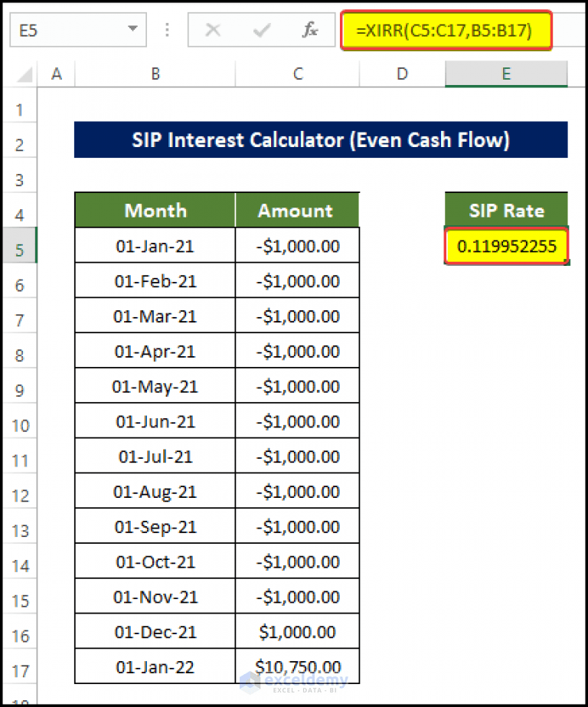Select the green SIP Rate header cell
This screenshot has height=707, width=588.
pos(505,211)
